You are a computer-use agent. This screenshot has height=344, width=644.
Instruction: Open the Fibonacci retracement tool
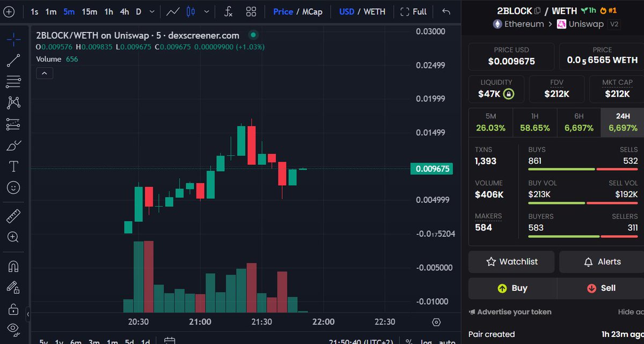click(x=13, y=82)
